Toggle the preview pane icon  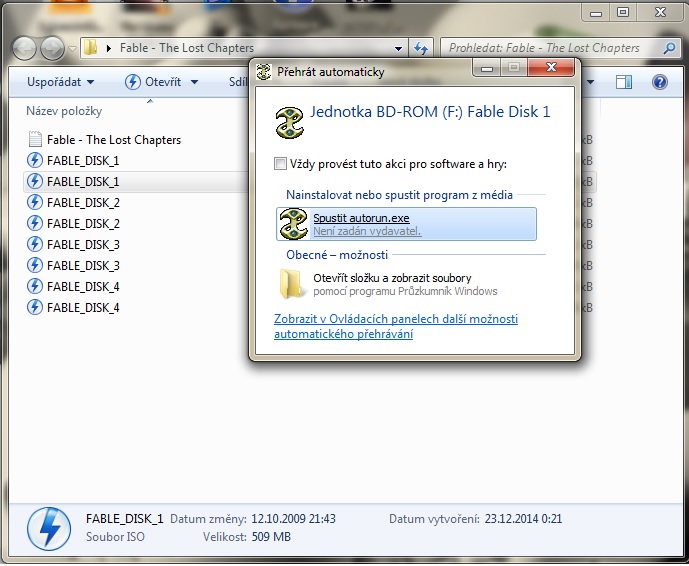tap(624, 82)
